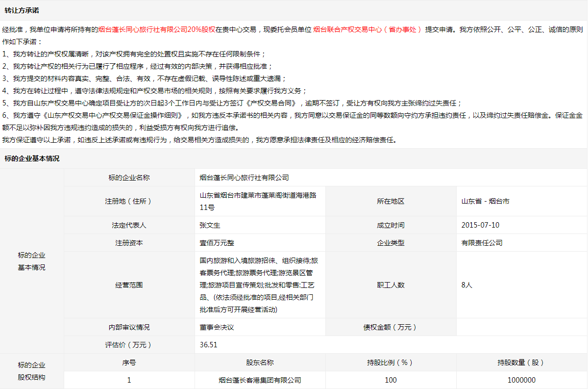This screenshot has width=588, height=389.
Task: Click commitment item 4 about 遵守法律法规规定
Action: pyautogui.click(x=155, y=91)
